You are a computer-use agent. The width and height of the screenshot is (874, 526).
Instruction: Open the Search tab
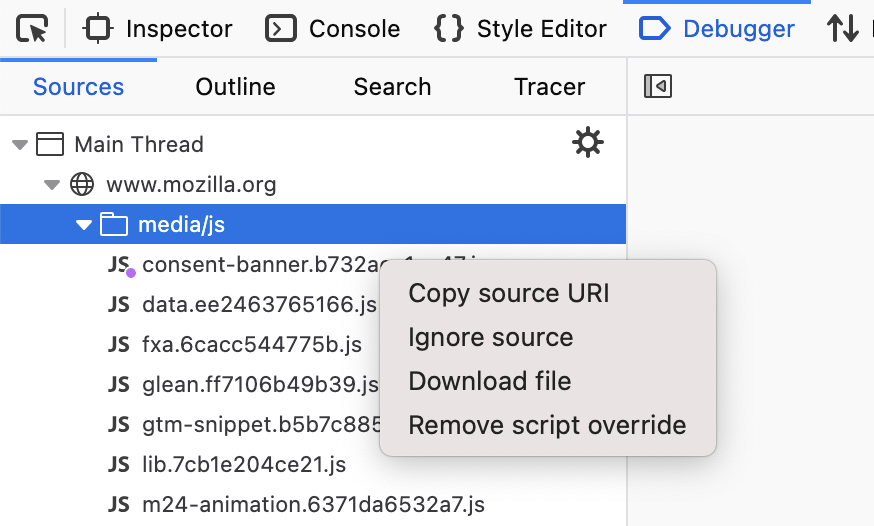pyautogui.click(x=392, y=87)
